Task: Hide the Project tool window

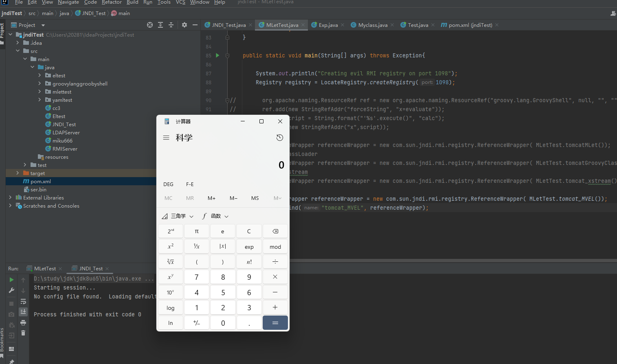Action: click(195, 25)
